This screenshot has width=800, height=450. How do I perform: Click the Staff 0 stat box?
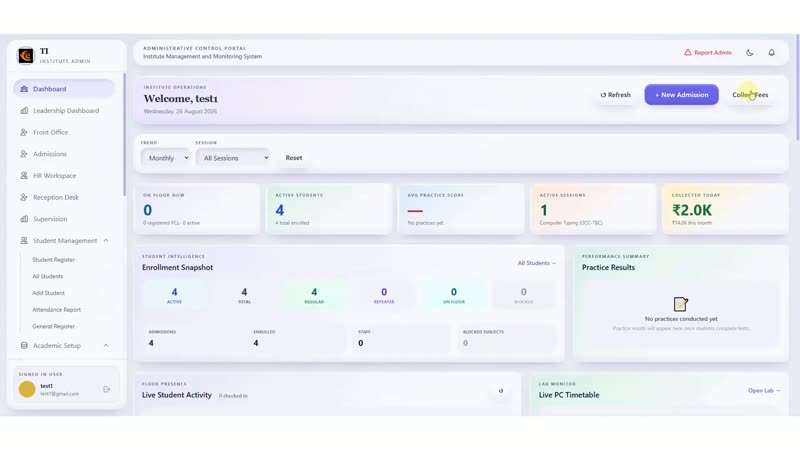click(402, 338)
